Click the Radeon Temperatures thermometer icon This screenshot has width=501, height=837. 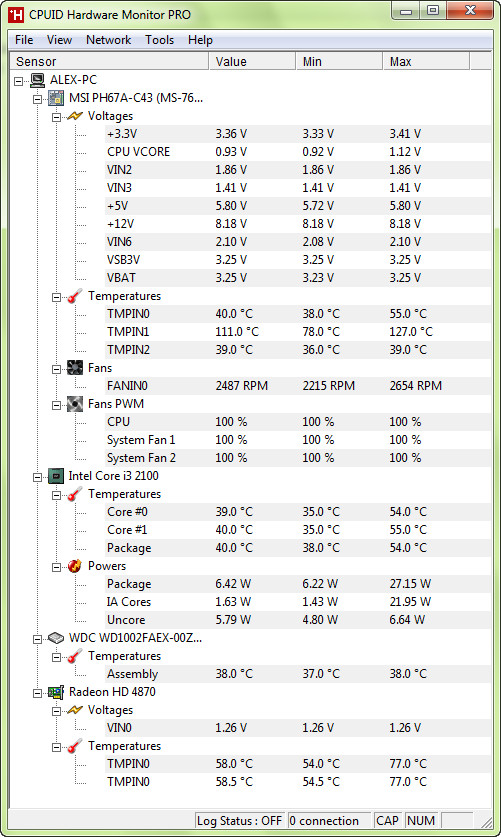(75, 746)
